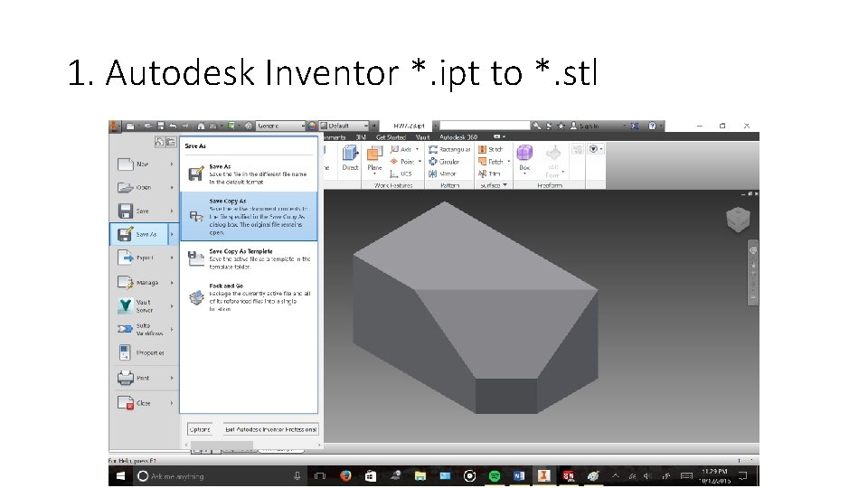Switch to the Vault ribbon tab

coord(422,137)
